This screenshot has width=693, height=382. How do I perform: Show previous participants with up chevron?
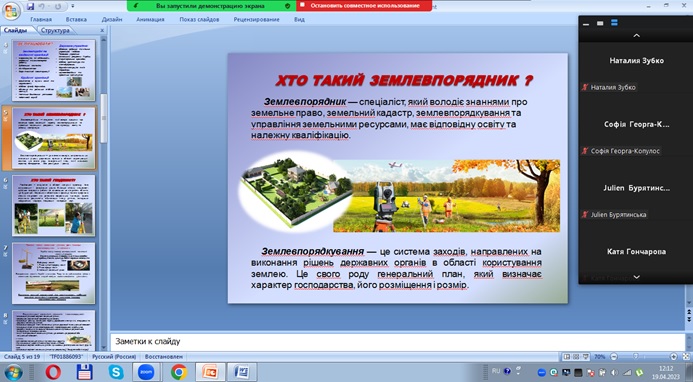click(x=636, y=35)
